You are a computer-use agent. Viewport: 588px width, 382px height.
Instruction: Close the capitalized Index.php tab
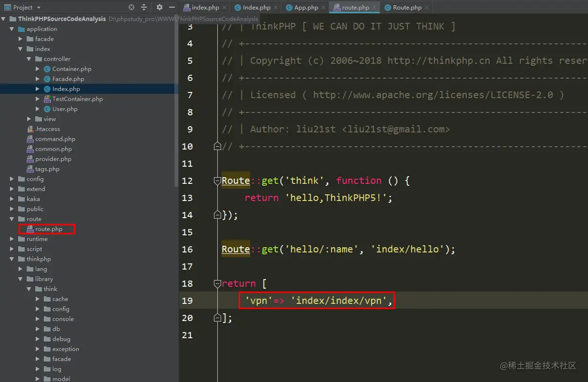(x=276, y=8)
